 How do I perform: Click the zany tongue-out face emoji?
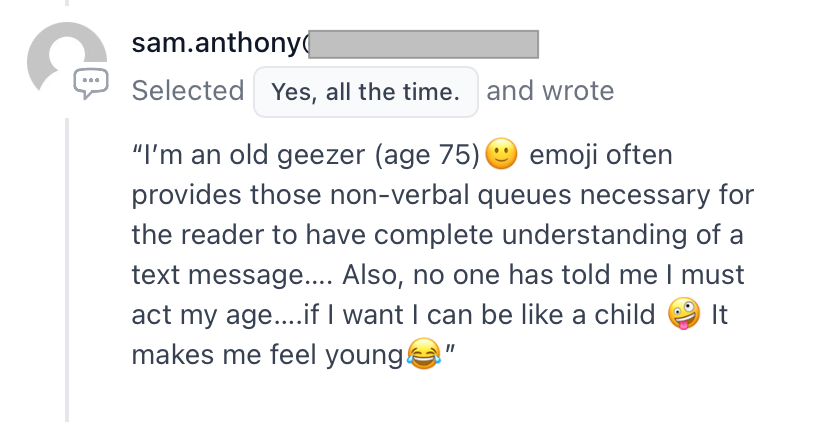tap(684, 314)
